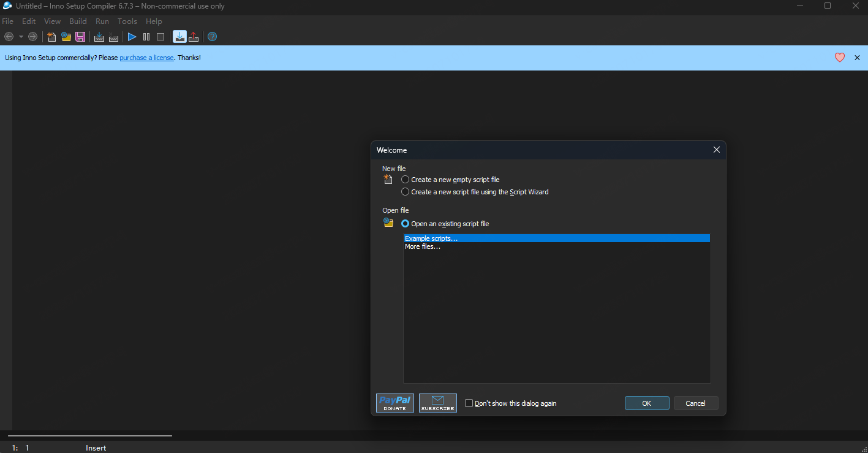The height and width of the screenshot is (453, 868).
Task: Dismiss the blue license banner
Action: (857, 58)
